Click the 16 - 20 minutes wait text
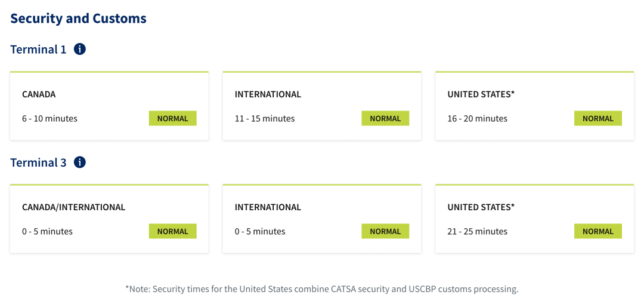 [477, 119]
